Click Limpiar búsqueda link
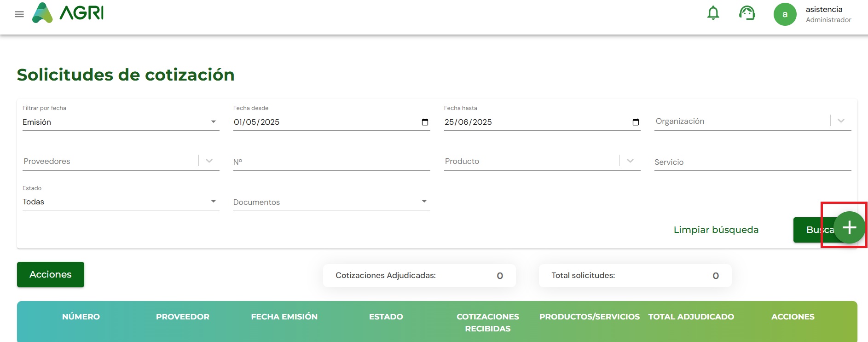Screen dimensions: 868x342 pos(716,230)
